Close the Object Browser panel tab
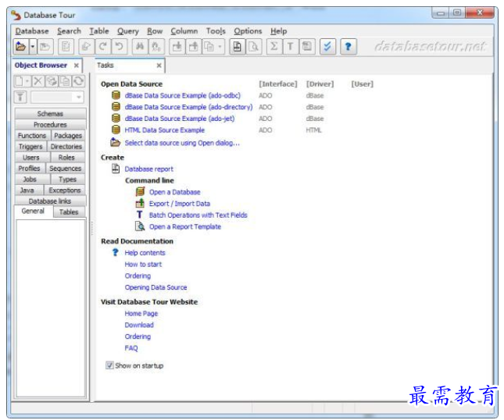Image resolution: width=504 pixels, height=420 pixels. click(76, 66)
